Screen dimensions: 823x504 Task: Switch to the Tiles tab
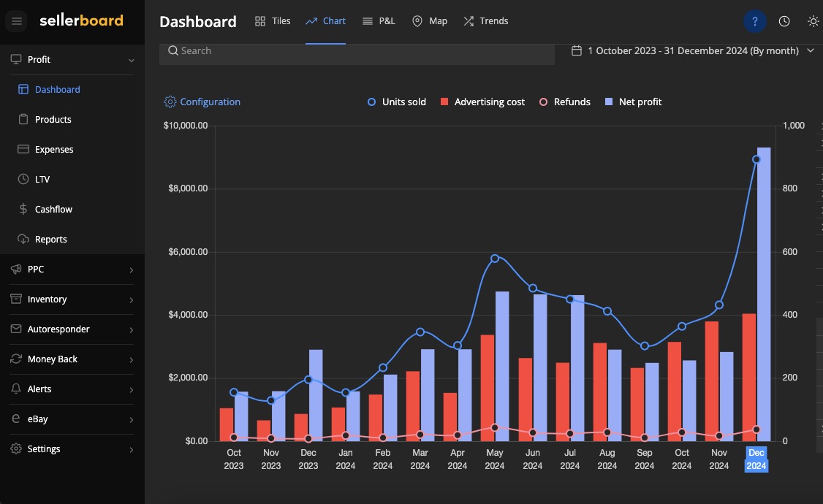pos(272,20)
